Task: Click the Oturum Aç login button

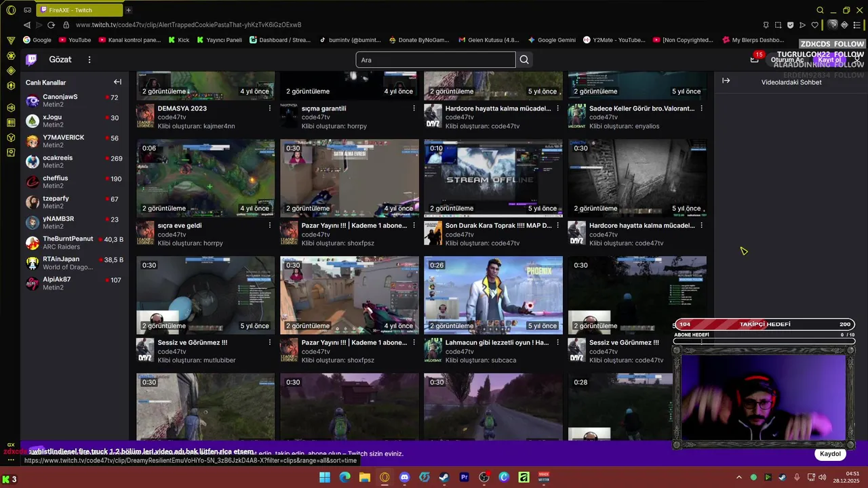Action: [787, 60]
